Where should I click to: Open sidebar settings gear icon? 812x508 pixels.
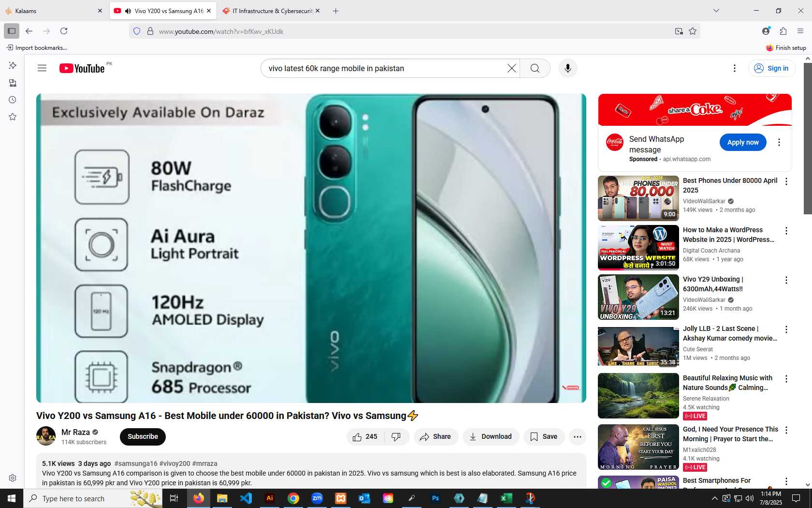(x=13, y=478)
